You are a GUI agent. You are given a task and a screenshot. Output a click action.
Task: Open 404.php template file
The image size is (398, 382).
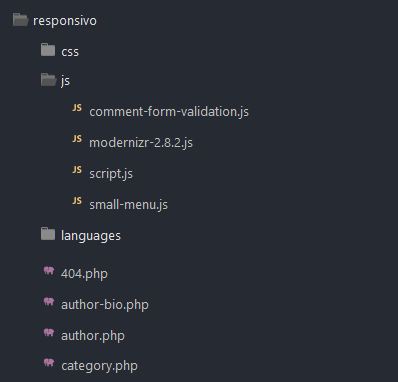84,274
